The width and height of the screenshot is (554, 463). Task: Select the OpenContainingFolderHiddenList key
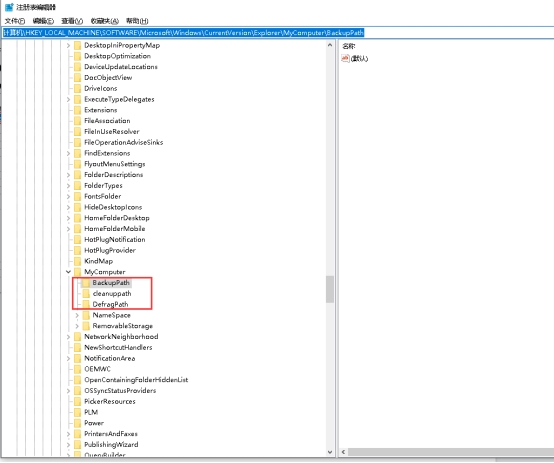(x=136, y=380)
